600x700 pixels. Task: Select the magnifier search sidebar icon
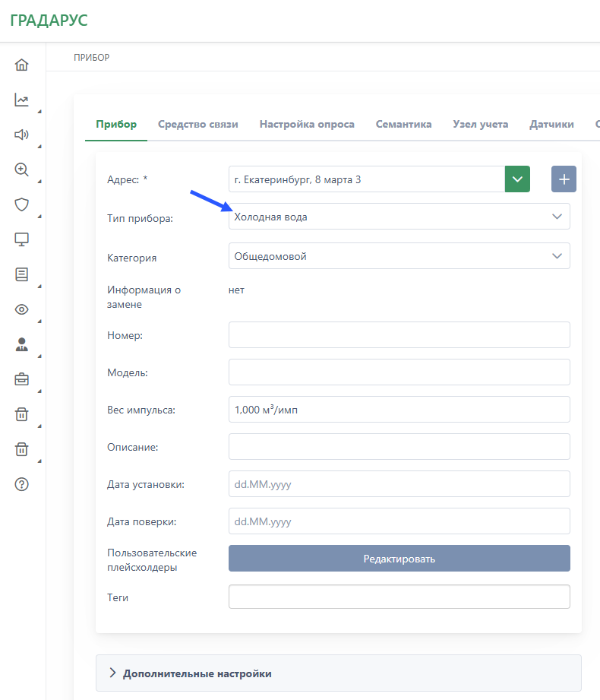(21, 169)
